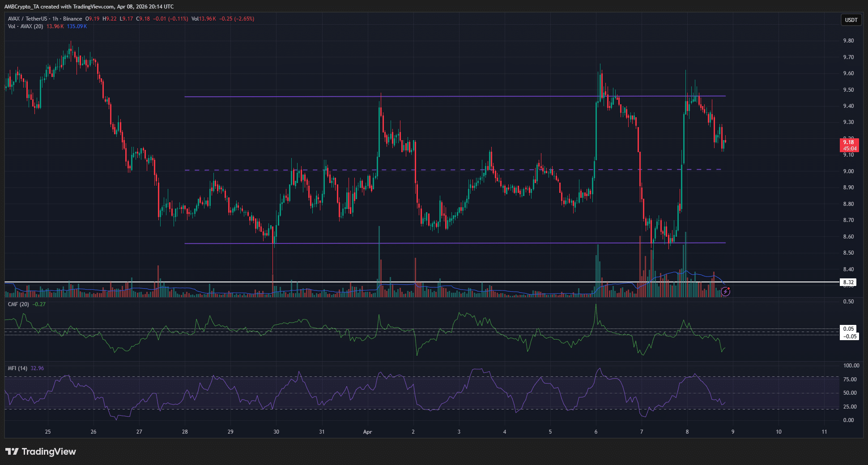Click the white 8.32 price label
The width and height of the screenshot is (868, 465).
point(848,282)
